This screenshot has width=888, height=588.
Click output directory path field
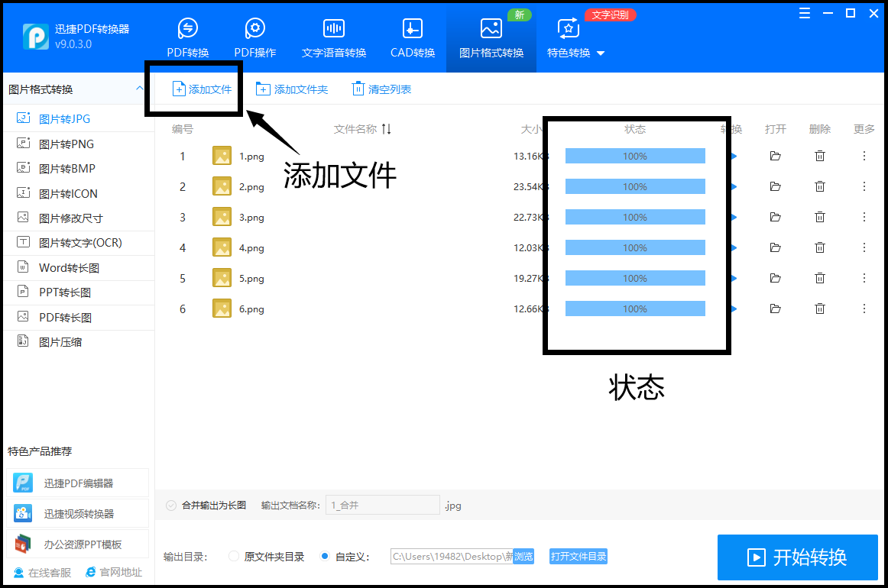(452, 556)
